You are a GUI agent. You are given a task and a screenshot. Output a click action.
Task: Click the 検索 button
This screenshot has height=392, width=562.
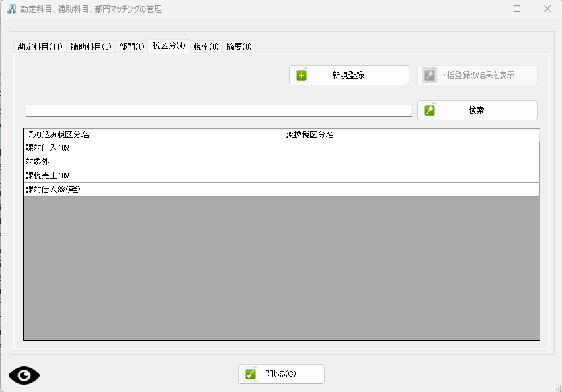pyautogui.click(x=477, y=110)
